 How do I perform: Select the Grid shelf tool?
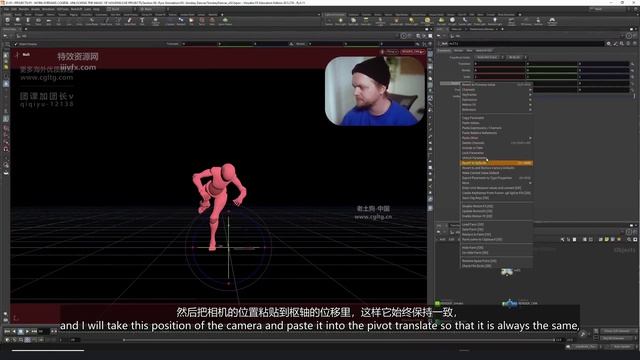(49, 21)
